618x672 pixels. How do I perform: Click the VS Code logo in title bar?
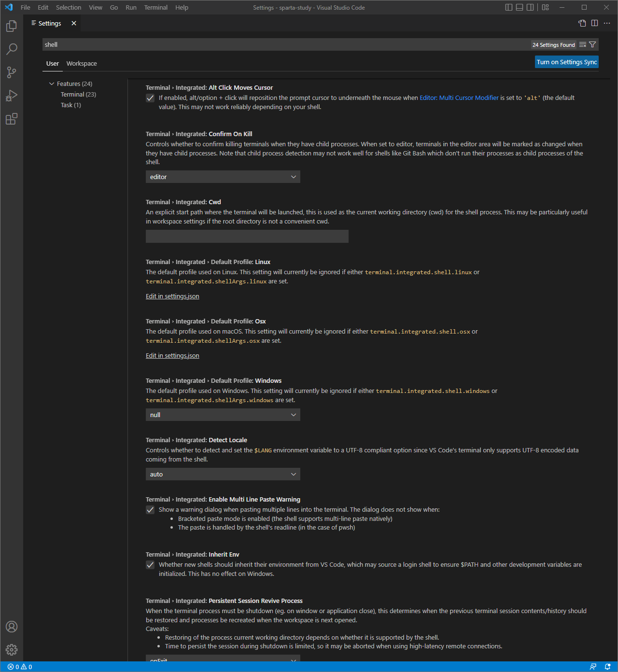[x=9, y=7]
